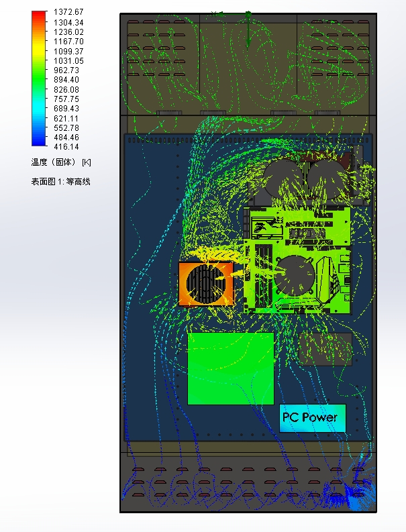
Task: Select the 表面图 1: 等高线 plot label
Action: (x=61, y=182)
